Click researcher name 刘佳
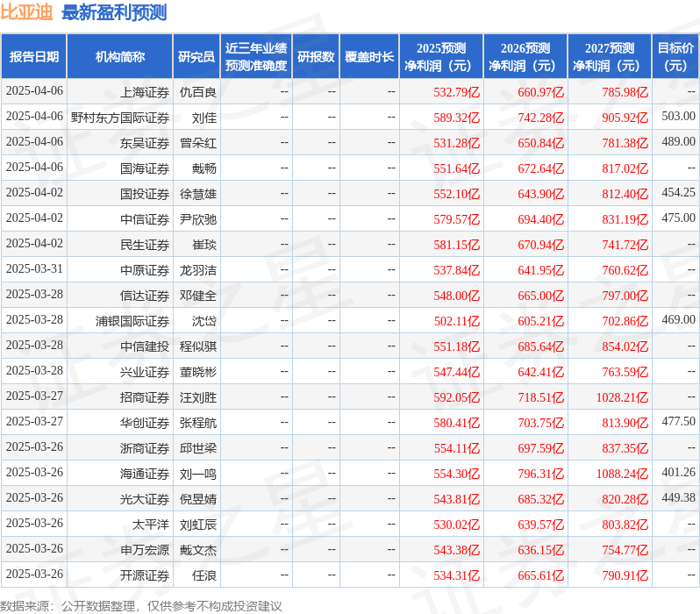Image resolution: width=700 pixels, height=614 pixels. coord(204,118)
